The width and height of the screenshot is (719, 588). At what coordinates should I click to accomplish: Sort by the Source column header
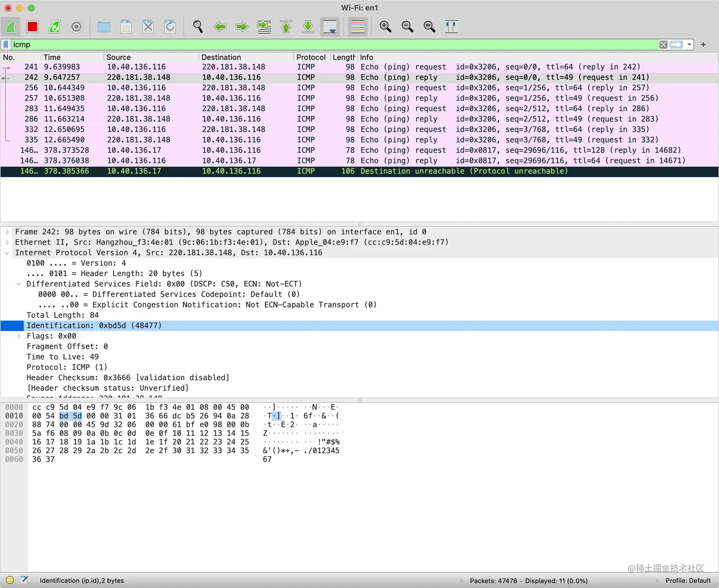(151, 57)
